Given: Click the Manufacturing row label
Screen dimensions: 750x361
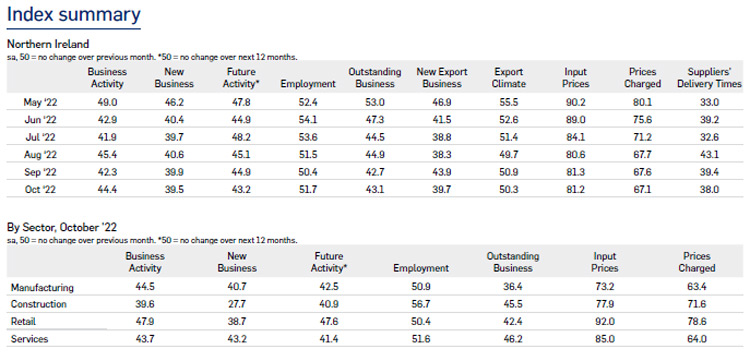Looking at the screenshot, I should click(42, 288).
